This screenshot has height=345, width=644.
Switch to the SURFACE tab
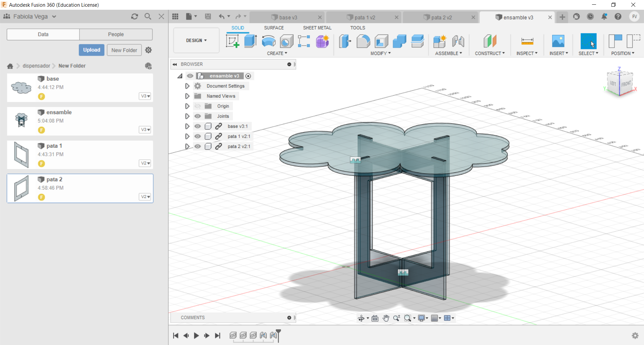pos(274,28)
